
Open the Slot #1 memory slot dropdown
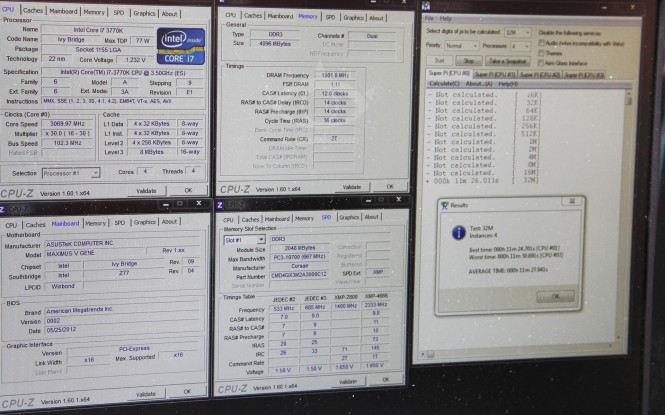242,240
